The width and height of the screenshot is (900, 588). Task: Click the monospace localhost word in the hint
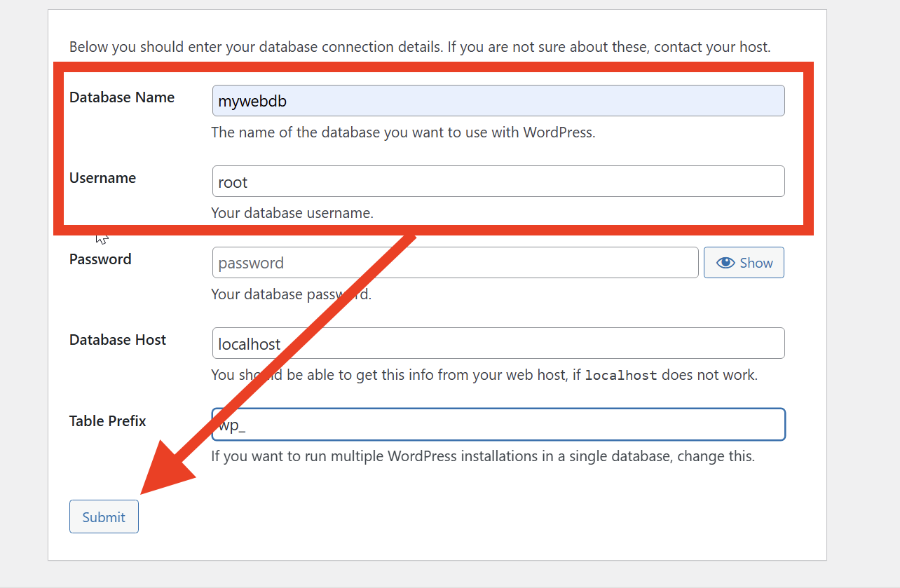point(620,375)
